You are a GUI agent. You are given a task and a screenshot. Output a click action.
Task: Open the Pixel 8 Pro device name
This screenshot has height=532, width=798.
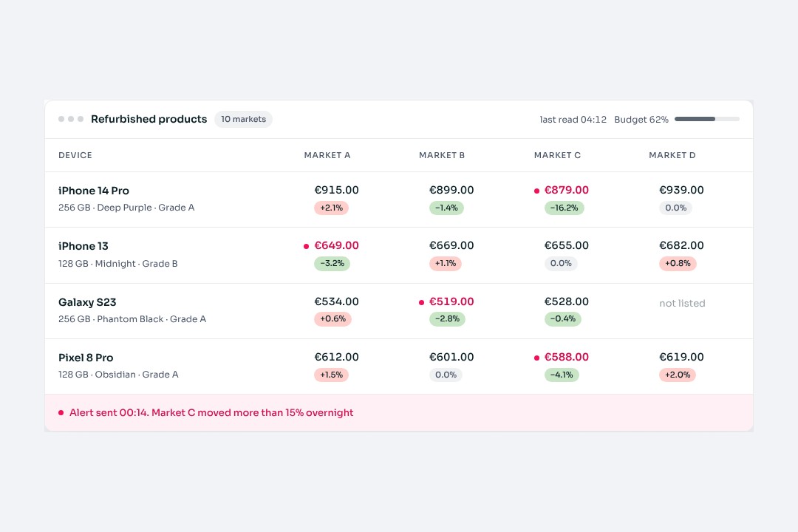(86, 358)
